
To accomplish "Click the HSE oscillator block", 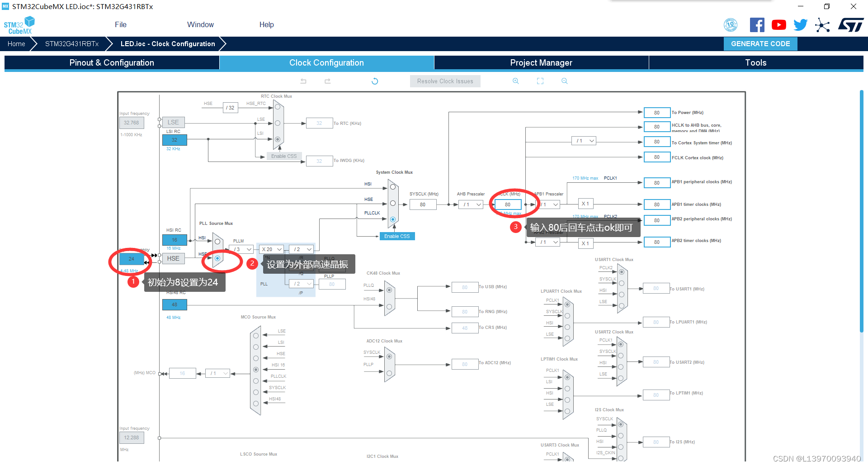I will tap(173, 258).
